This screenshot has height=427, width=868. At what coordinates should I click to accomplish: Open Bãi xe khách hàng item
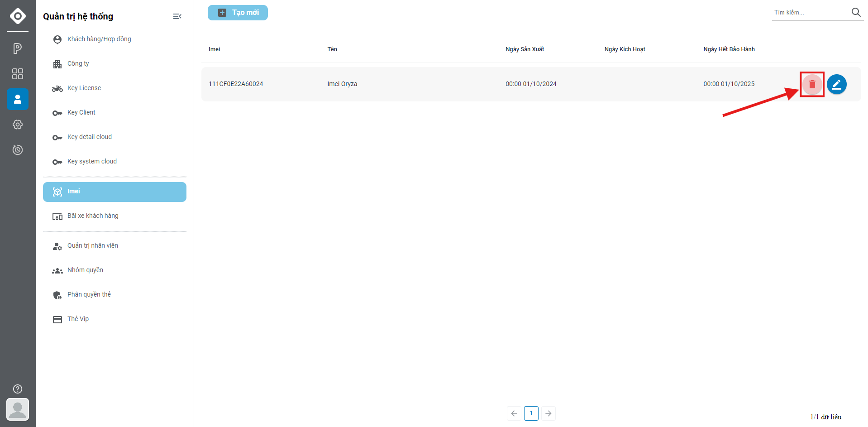(114, 216)
